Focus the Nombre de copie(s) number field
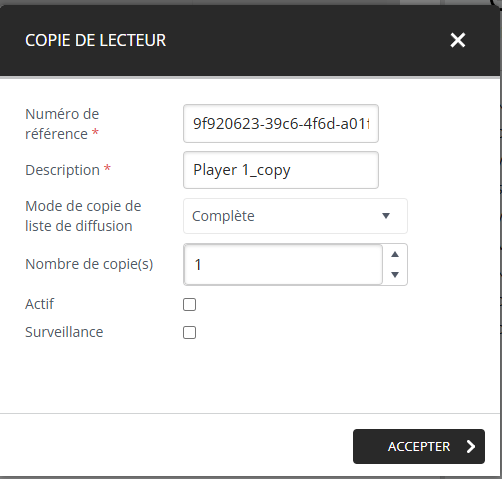The height and width of the screenshot is (479, 502). coord(283,264)
